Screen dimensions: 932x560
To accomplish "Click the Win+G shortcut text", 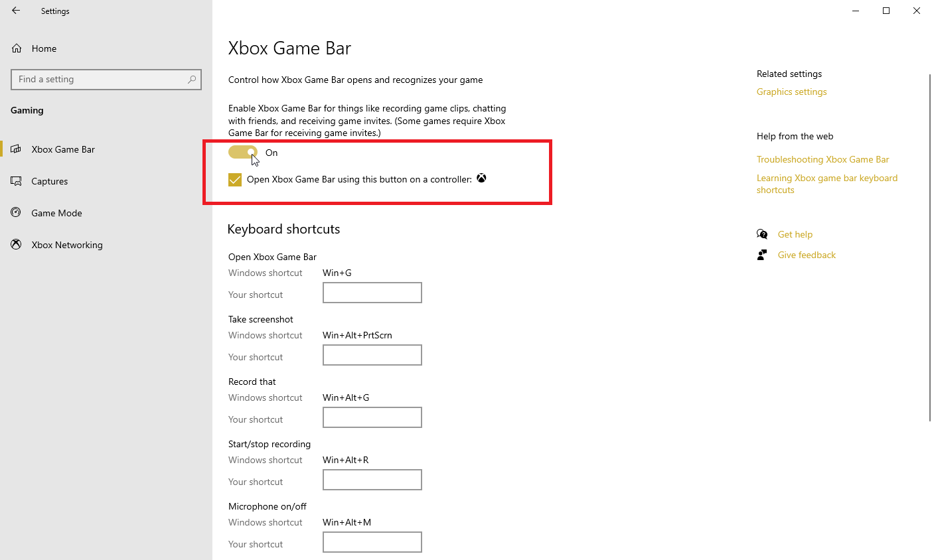I will 337,273.
